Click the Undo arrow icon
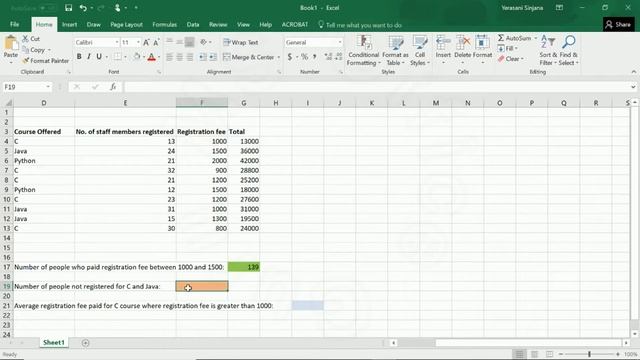Screen dimensions: 640x360 pos(83,8)
